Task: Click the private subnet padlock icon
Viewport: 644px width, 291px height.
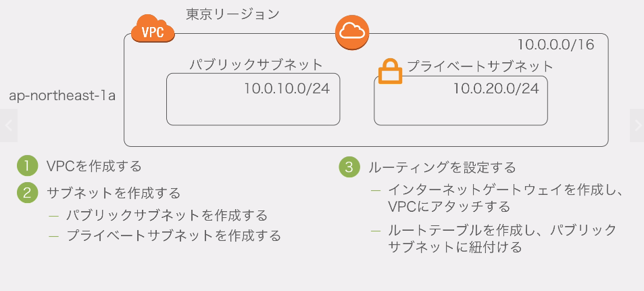Action: [x=389, y=71]
